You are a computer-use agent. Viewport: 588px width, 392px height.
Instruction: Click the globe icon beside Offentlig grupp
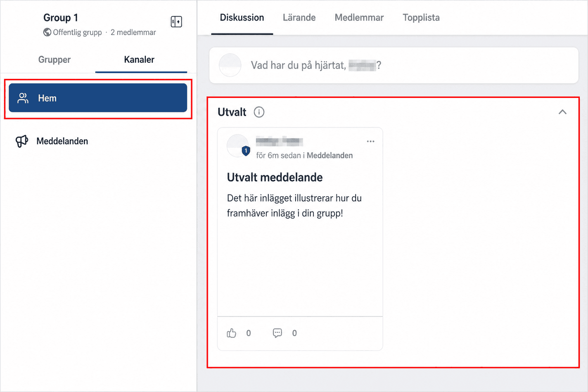(x=47, y=32)
